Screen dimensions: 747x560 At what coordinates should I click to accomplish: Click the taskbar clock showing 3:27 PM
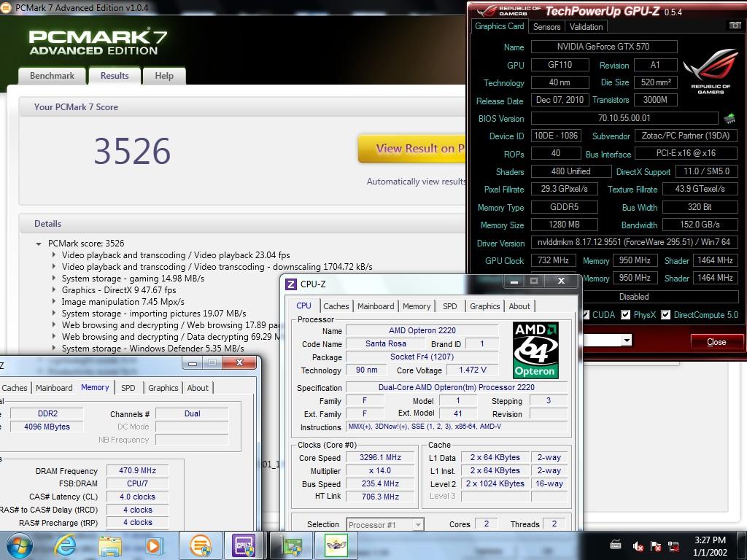pos(710,546)
